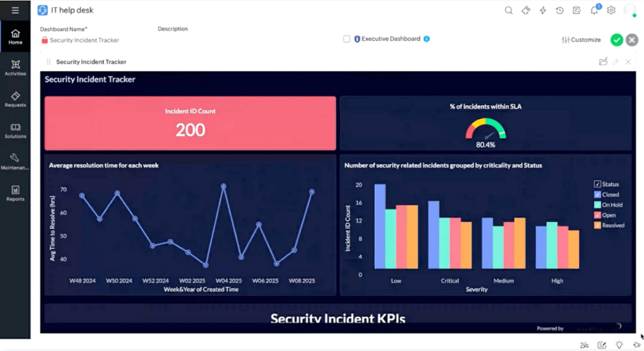
Task: Open the hamburger menu in sidebar
Action: pos(15,10)
